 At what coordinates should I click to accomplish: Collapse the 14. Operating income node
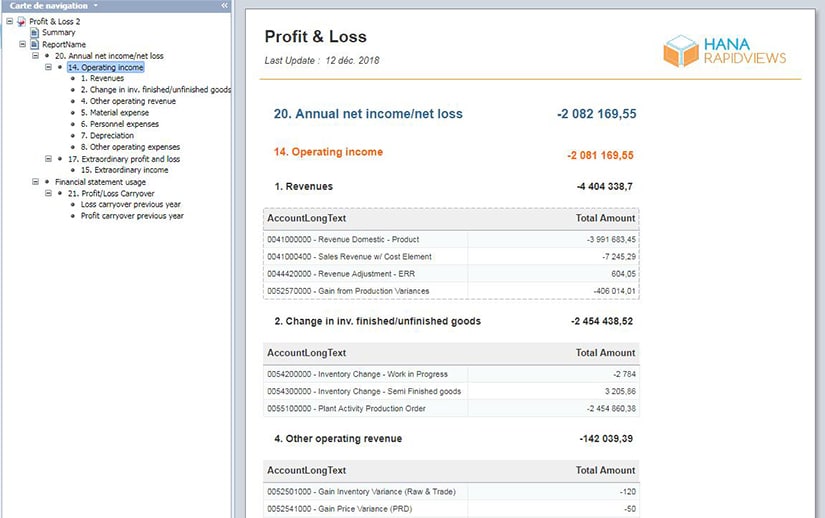coord(48,67)
